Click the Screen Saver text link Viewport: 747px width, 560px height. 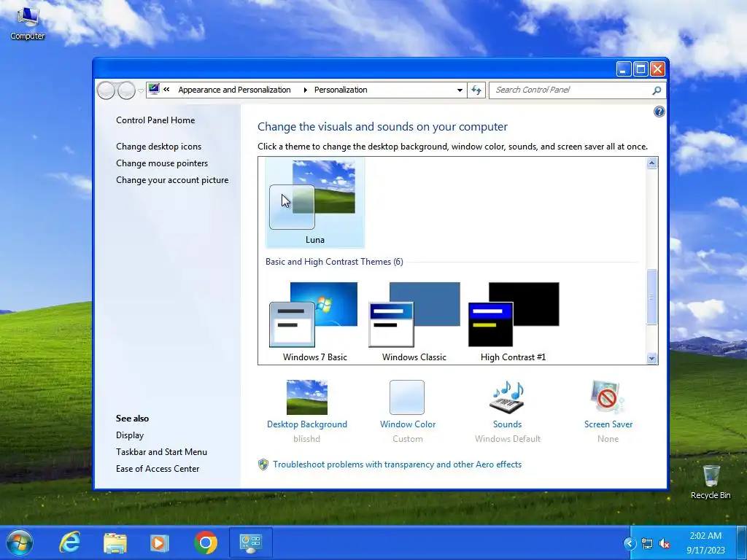pyautogui.click(x=608, y=424)
